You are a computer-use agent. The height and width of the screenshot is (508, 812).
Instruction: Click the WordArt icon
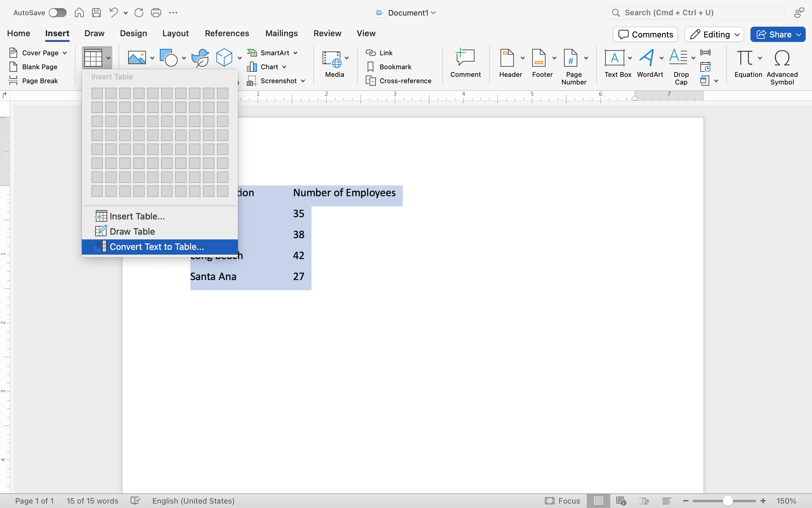point(646,58)
